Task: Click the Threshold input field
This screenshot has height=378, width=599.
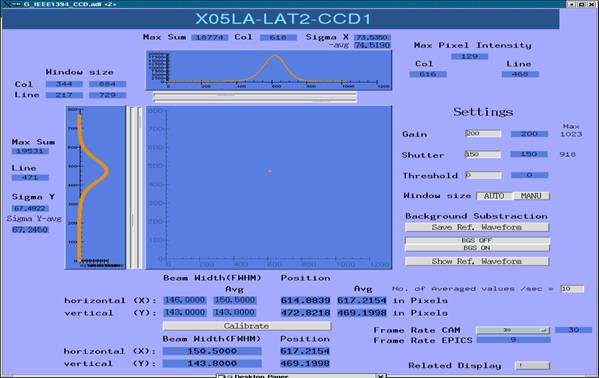Action: (483, 175)
